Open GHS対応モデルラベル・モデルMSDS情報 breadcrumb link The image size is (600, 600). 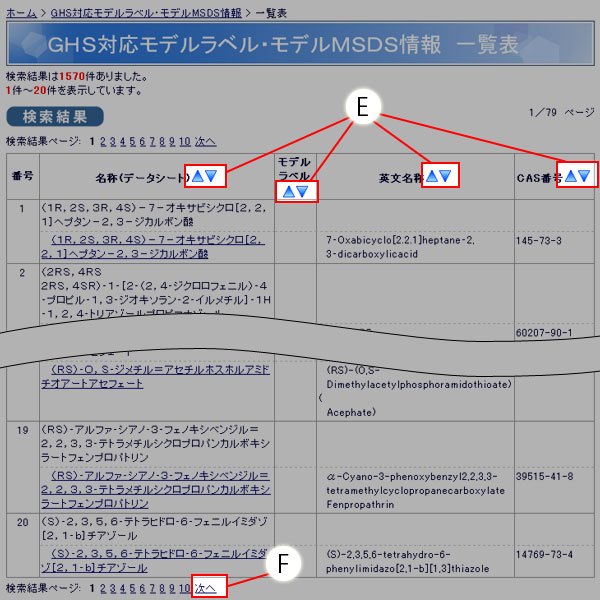[146, 13]
